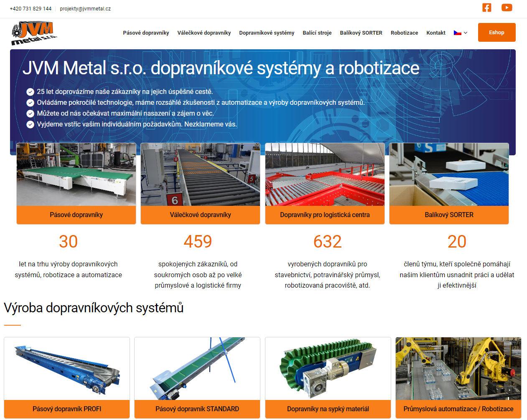Open the Facebook page icon
The width and height of the screenshot is (527, 420).
point(486,8)
